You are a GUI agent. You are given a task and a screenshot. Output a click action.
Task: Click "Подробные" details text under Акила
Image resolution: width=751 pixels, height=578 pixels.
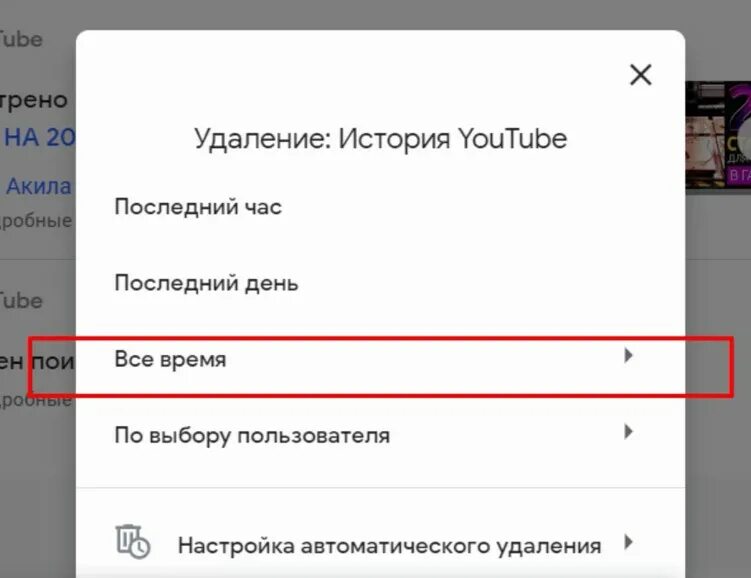(36, 220)
